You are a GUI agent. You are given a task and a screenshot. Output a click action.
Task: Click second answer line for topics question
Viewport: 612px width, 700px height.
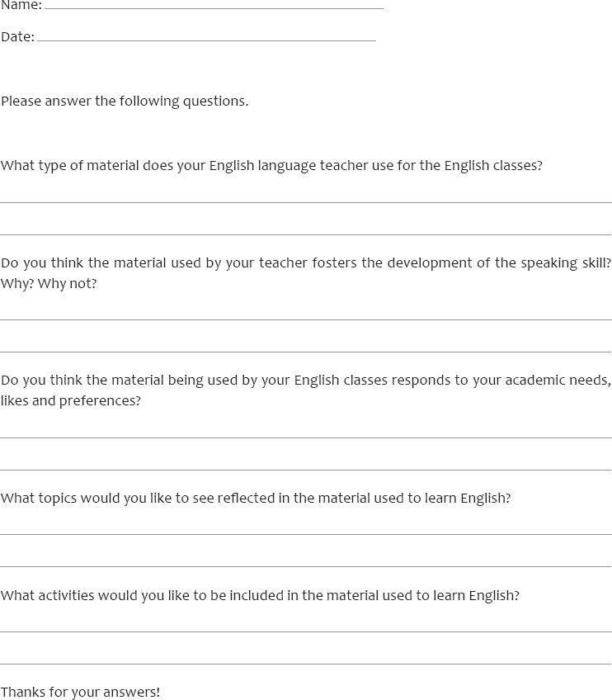click(x=305, y=565)
